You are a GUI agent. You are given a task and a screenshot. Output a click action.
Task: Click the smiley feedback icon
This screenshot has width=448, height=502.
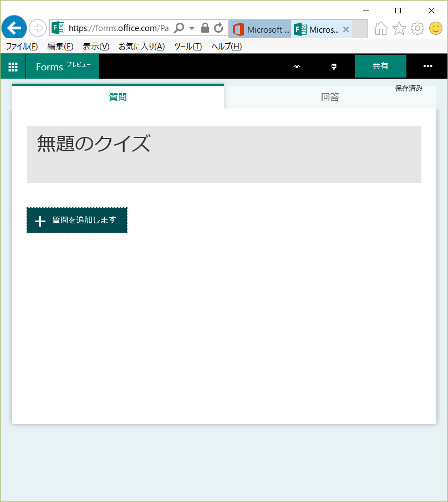click(x=436, y=28)
